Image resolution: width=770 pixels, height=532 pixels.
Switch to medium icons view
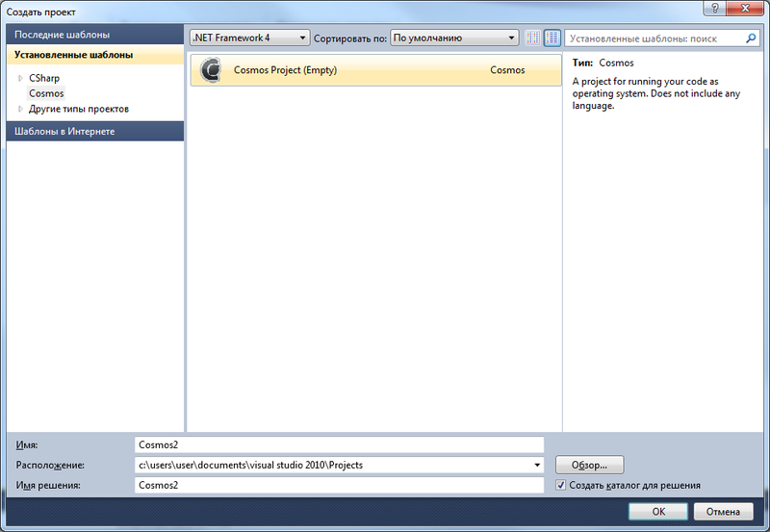tap(552, 38)
